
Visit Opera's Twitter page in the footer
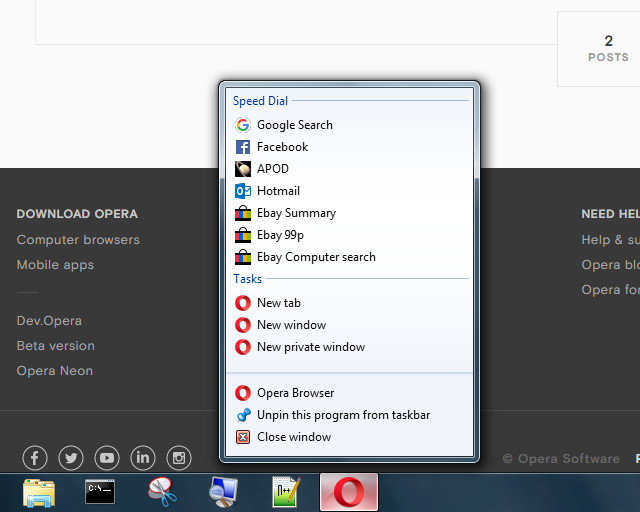coord(71,458)
